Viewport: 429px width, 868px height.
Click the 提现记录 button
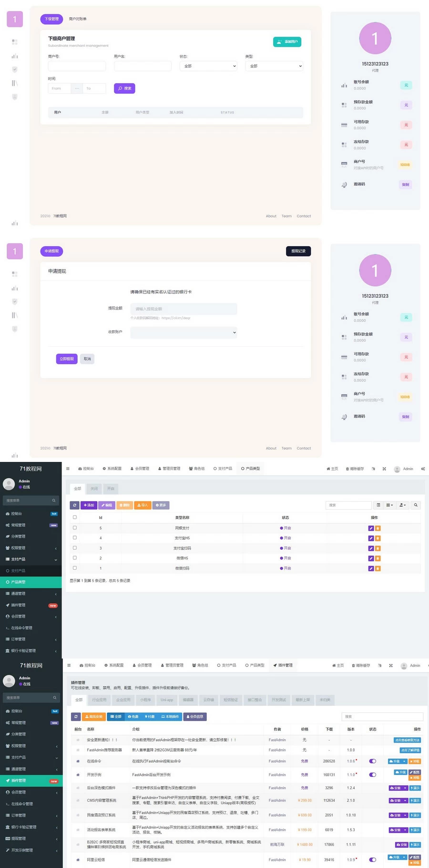click(x=298, y=251)
